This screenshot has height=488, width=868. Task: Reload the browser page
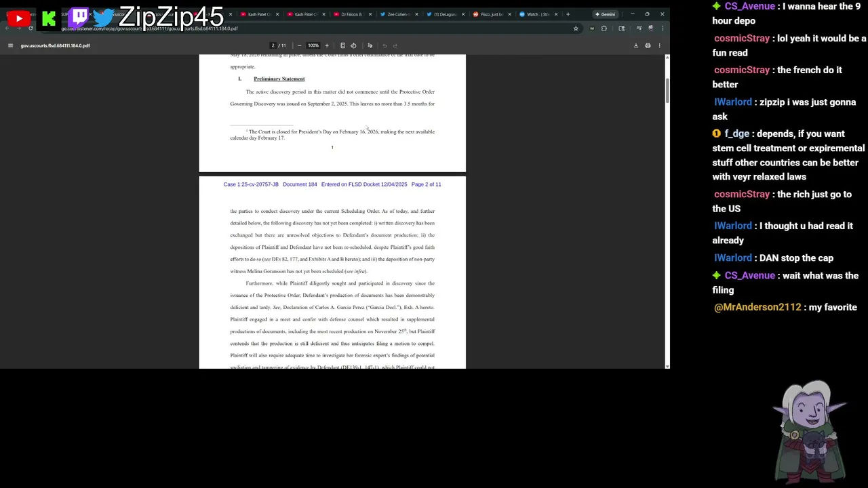pyautogui.click(x=31, y=28)
